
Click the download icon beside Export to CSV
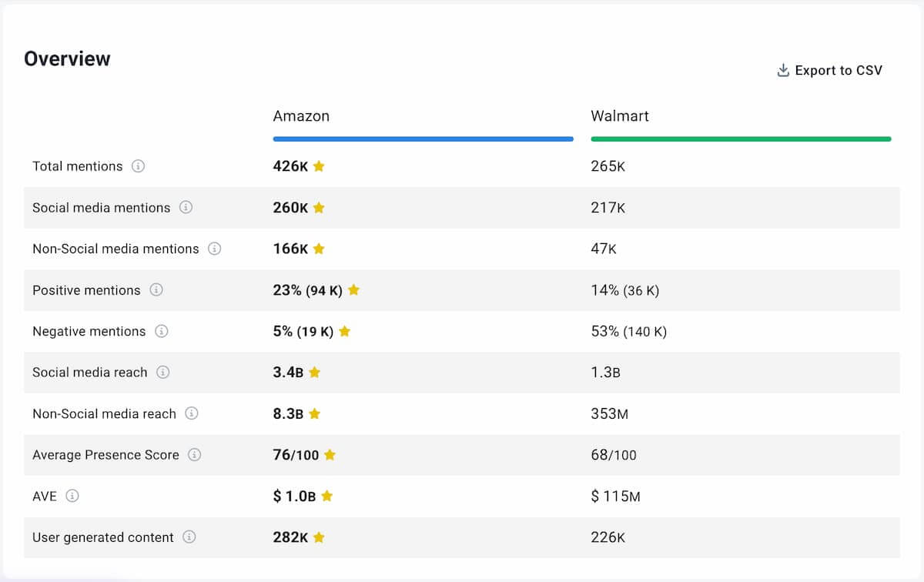click(x=783, y=71)
